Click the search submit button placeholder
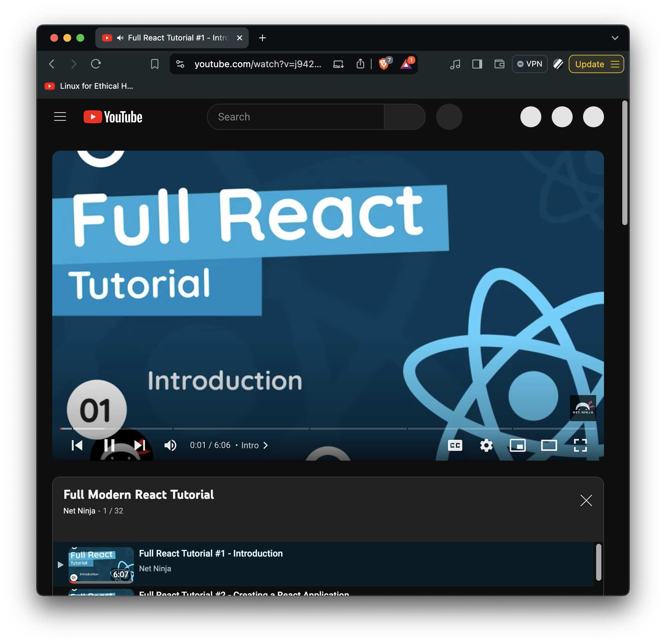The image size is (666, 644). [x=404, y=117]
